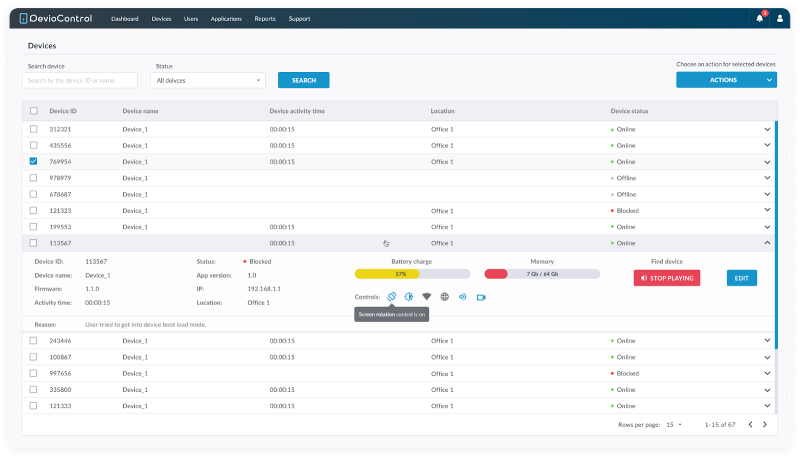The image size is (800, 459).
Task: Click the IP value 192.168.1.1
Action: point(264,289)
